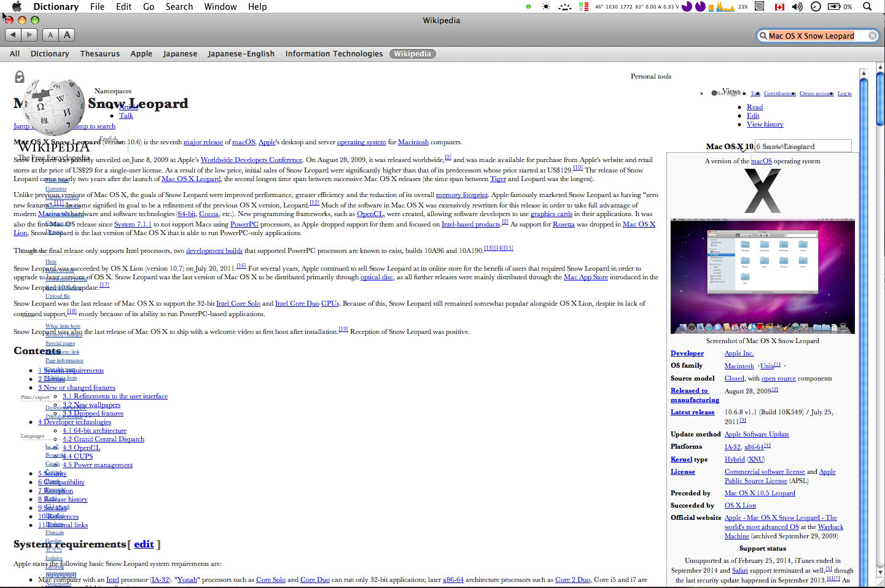The height and width of the screenshot is (588, 885).
Task: Switch to the Thesaurus tab
Action: pyautogui.click(x=100, y=54)
